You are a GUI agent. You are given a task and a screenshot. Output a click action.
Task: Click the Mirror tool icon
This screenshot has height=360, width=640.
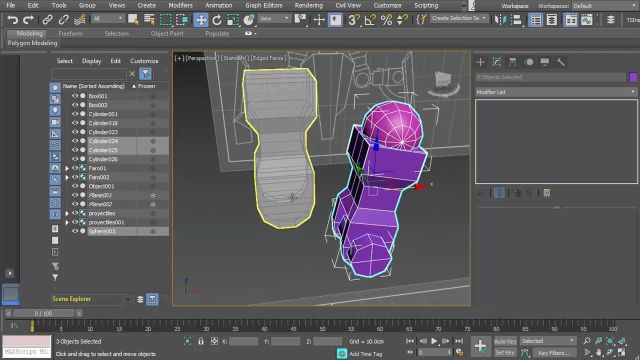500,20
